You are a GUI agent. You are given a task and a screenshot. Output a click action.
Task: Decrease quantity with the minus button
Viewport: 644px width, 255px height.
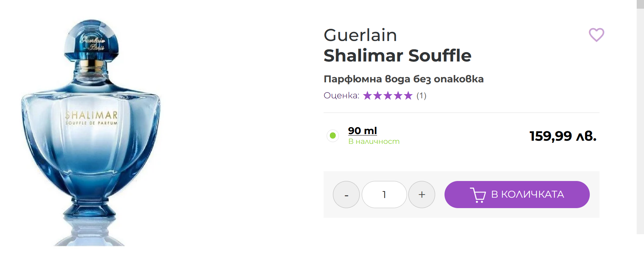(346, 195)
